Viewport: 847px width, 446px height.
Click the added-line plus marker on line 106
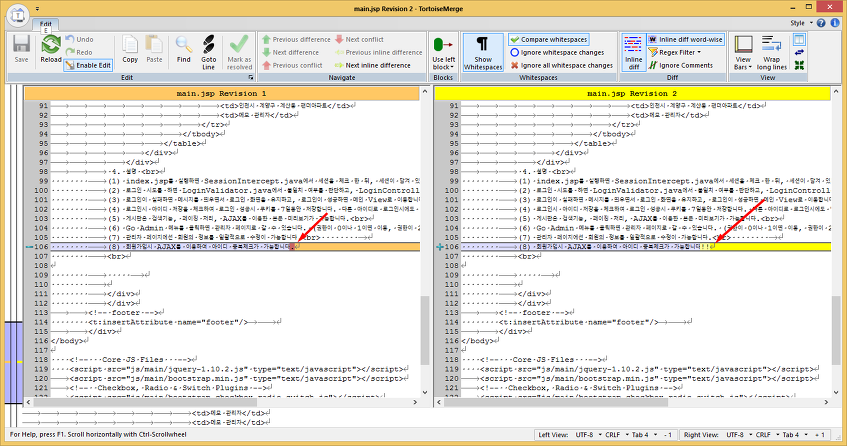point(440,247)
